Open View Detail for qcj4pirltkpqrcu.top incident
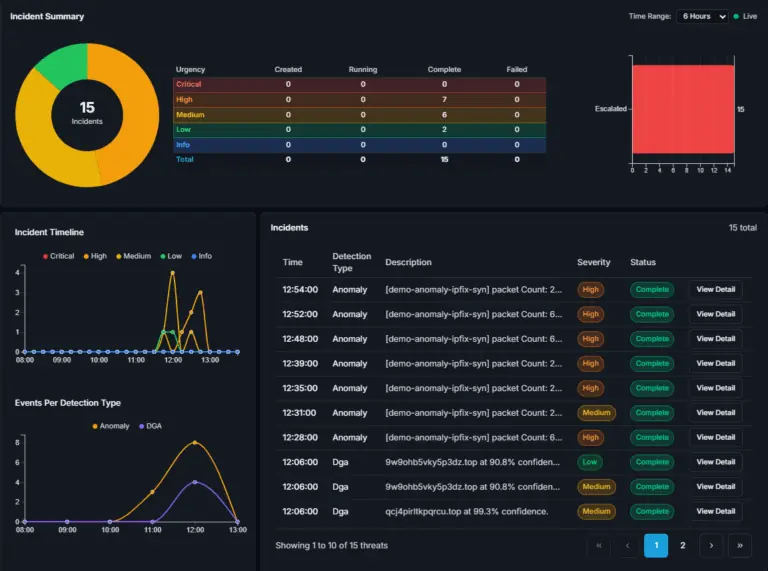 716,511
